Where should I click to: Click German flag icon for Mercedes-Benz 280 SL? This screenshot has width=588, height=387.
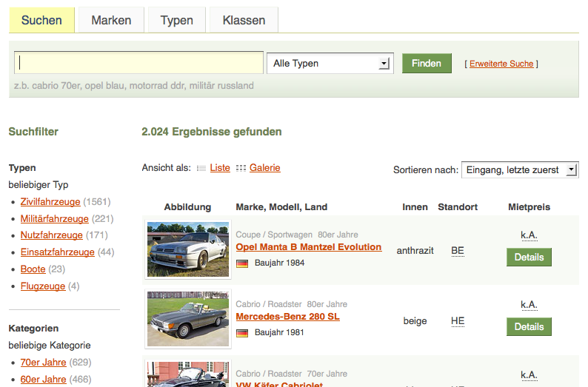pos(242,333)
